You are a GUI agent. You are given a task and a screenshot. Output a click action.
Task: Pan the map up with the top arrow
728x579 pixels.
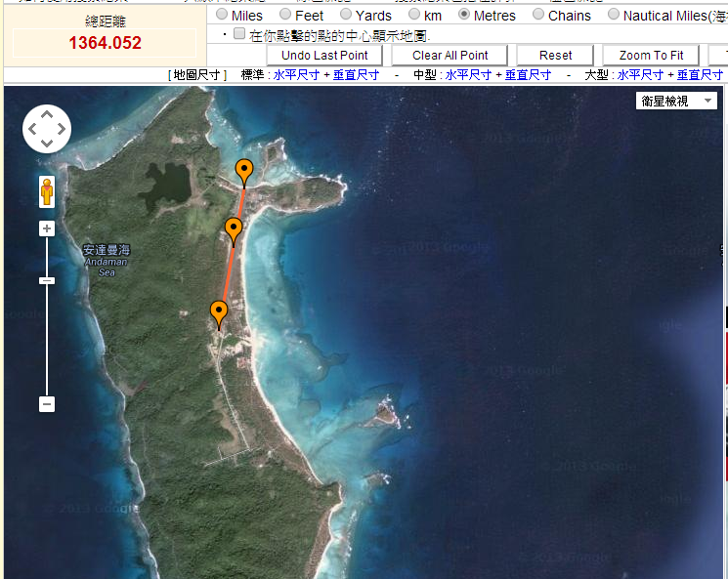(47, 115)
